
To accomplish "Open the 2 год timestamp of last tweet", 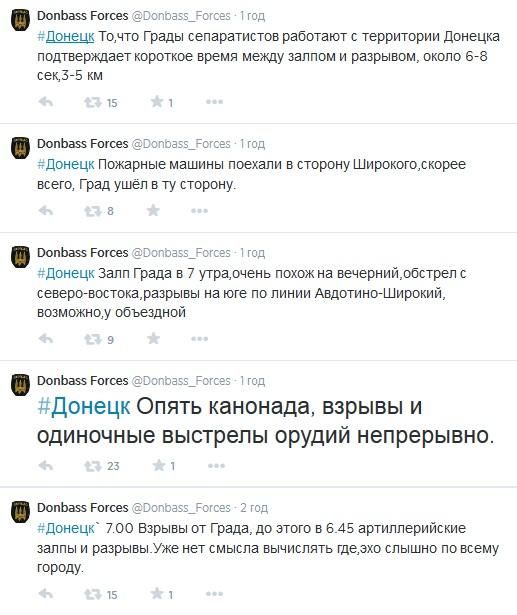I will 254,508.
